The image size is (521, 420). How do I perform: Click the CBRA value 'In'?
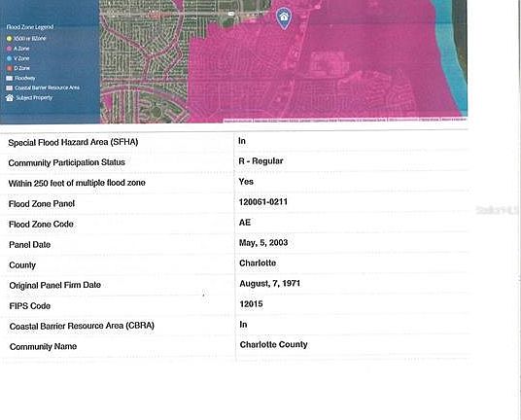[244, 325]
